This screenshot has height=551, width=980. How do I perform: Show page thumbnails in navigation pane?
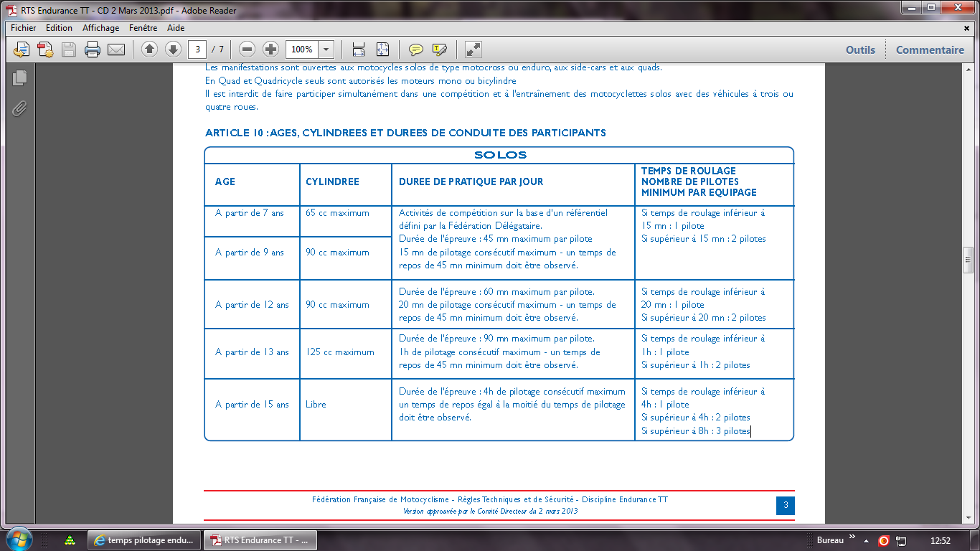click(x=19, y=77)
